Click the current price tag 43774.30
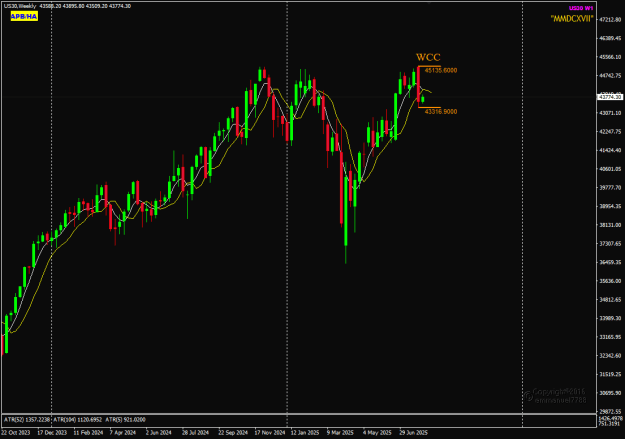Viewport: 625px width, 439px height. (610, 97)
